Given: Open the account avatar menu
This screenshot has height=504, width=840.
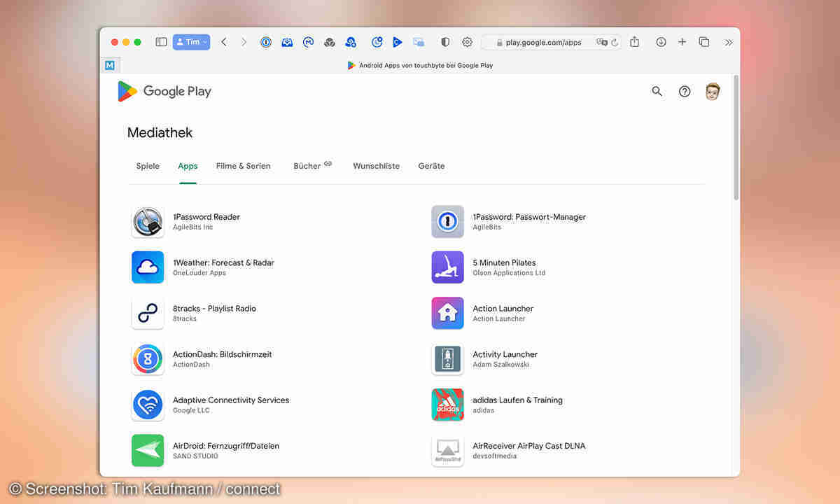Looking at the screenshot, I should (712, 91).
